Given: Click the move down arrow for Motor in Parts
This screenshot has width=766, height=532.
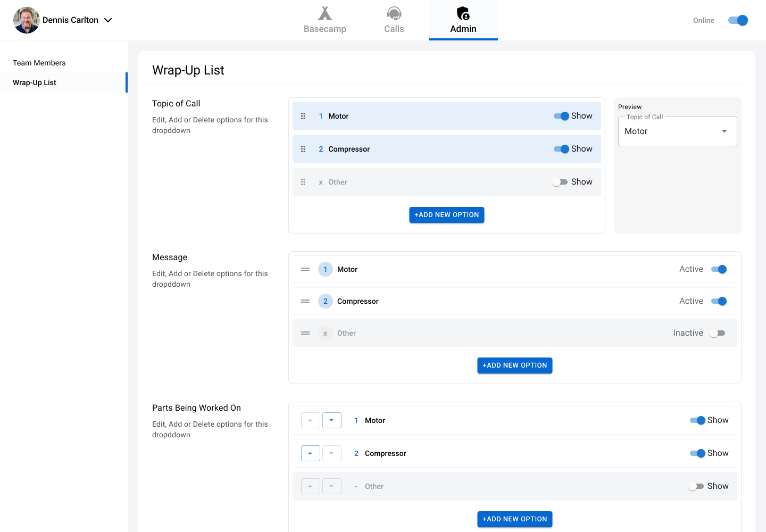Looking at the screenshot, I should click(x=331, y=420).
